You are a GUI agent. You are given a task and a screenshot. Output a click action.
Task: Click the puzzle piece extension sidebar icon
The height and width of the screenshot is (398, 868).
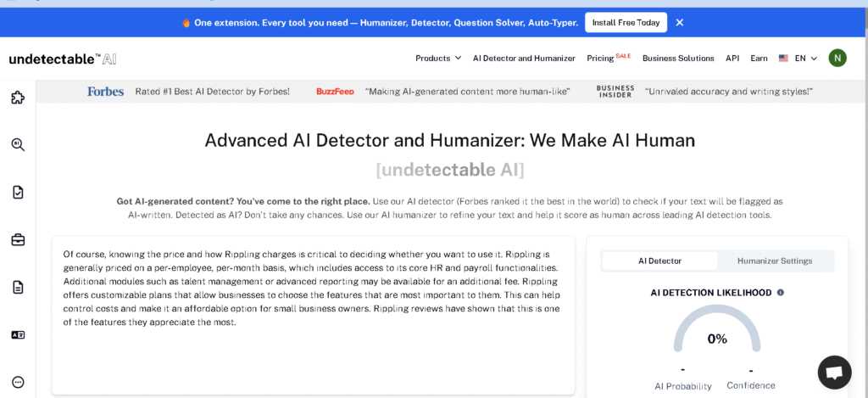(18, 98)
